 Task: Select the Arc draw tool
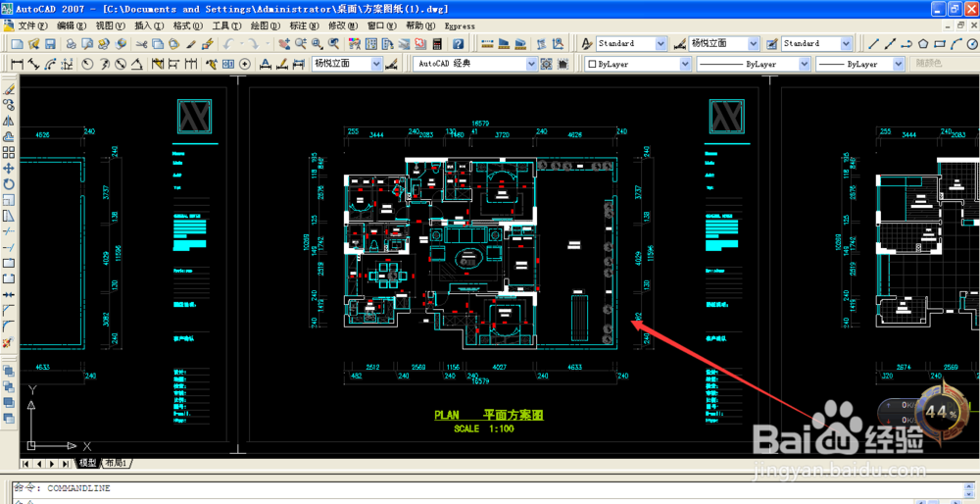[955, 44]
